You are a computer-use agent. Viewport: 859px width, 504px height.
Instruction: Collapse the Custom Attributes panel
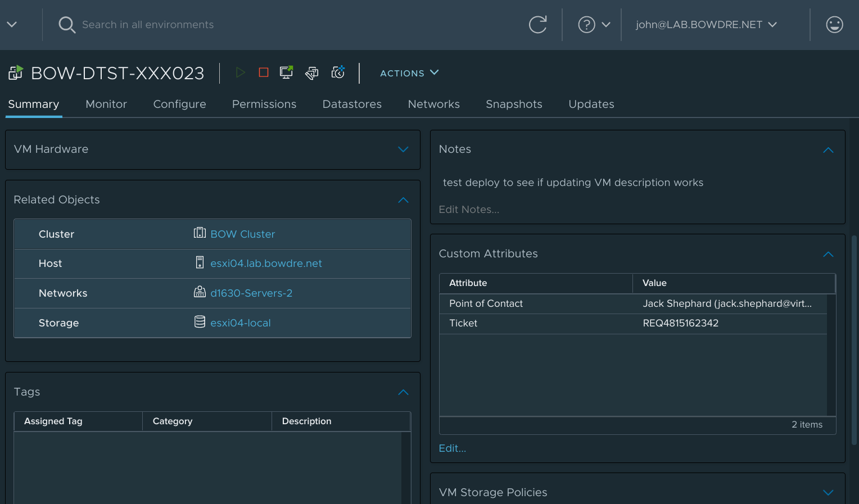pyautogui.click(x=828, y=254)
